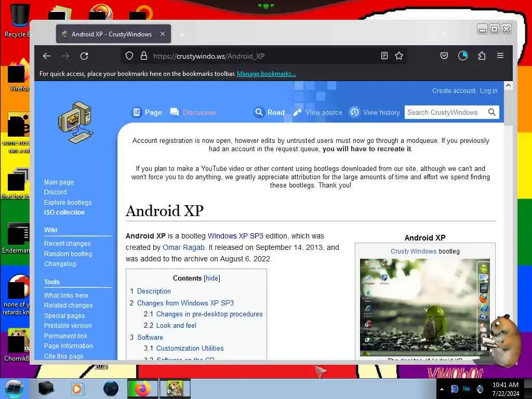532x399 pixels.
Task: Open the media player taskbar icon
Action: pos(77,389)
